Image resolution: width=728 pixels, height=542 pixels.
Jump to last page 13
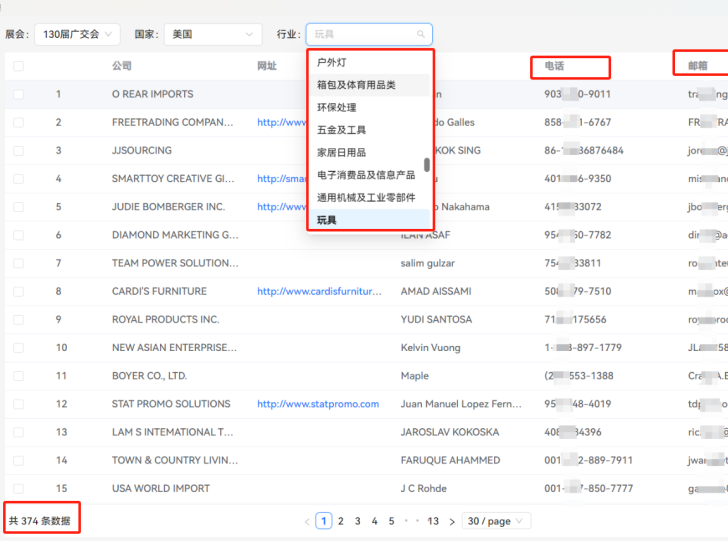pos(433,521)
